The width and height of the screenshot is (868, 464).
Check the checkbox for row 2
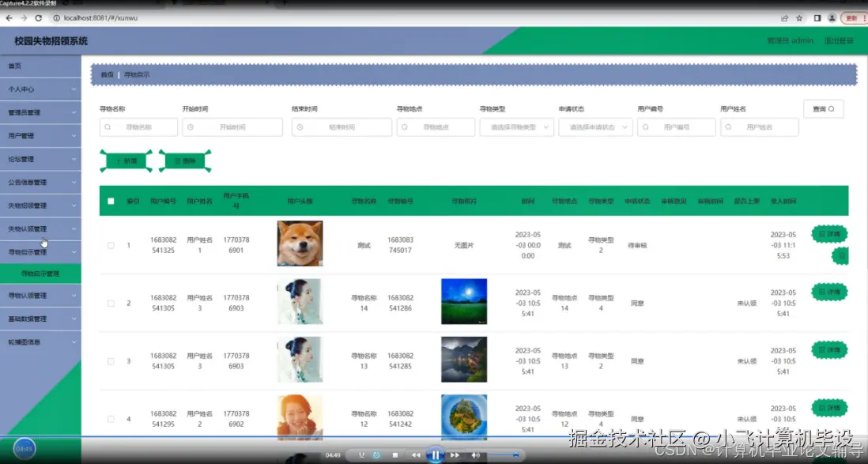(x=111, y=303)
